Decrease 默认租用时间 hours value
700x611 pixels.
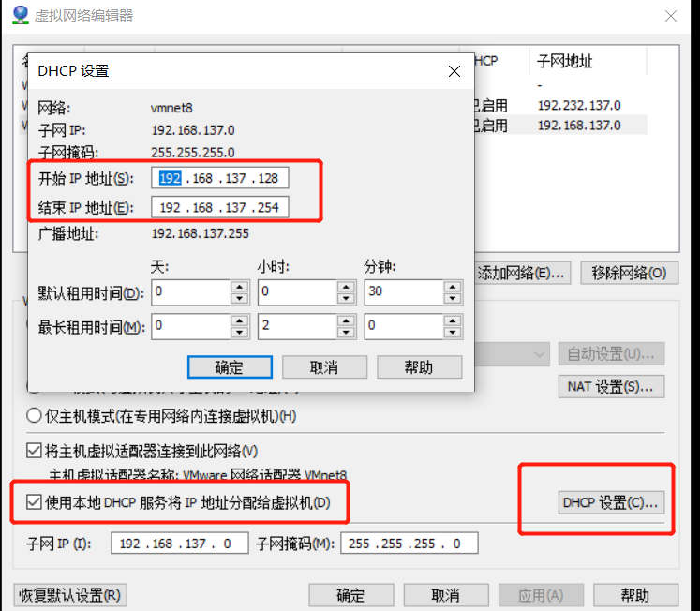[346, 299]
